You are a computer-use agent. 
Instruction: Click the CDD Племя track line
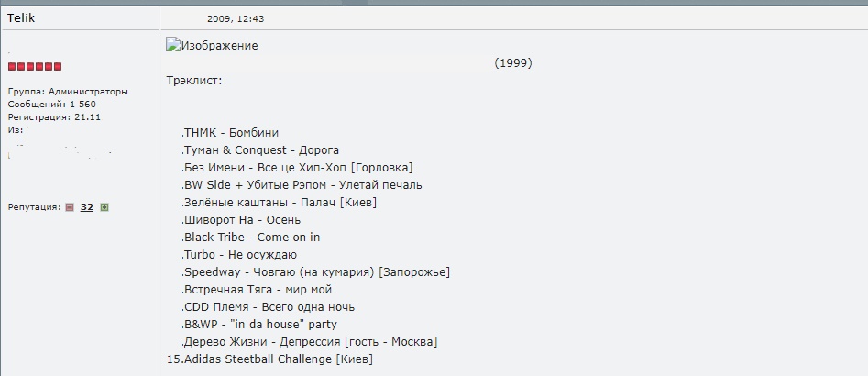(x=268, y=307)
